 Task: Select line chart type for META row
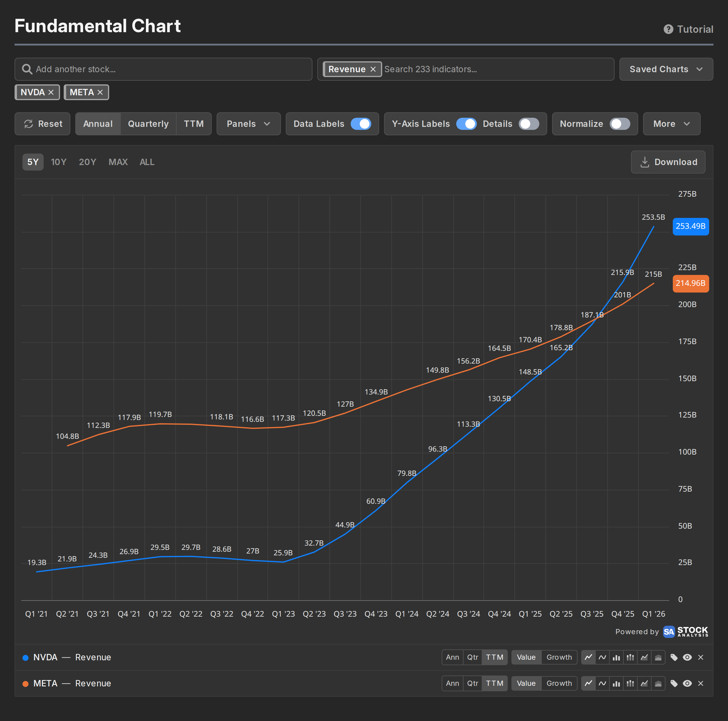[588, 683]
